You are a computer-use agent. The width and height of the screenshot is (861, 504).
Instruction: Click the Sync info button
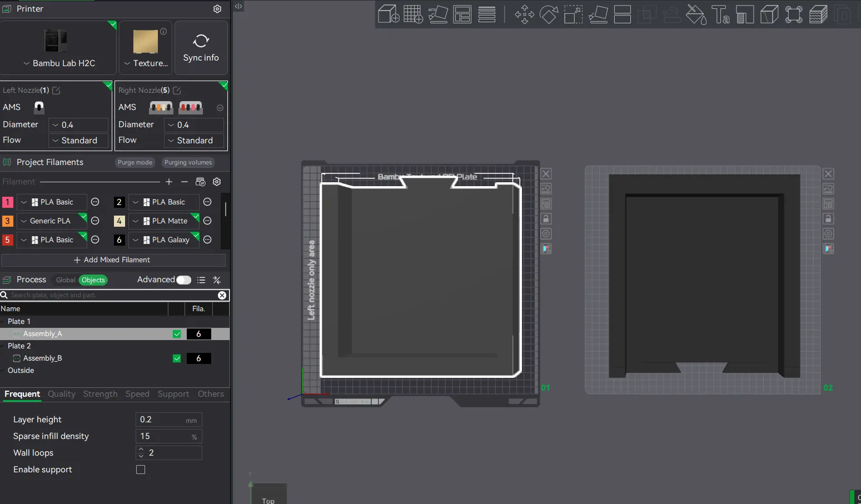[201, 48]
